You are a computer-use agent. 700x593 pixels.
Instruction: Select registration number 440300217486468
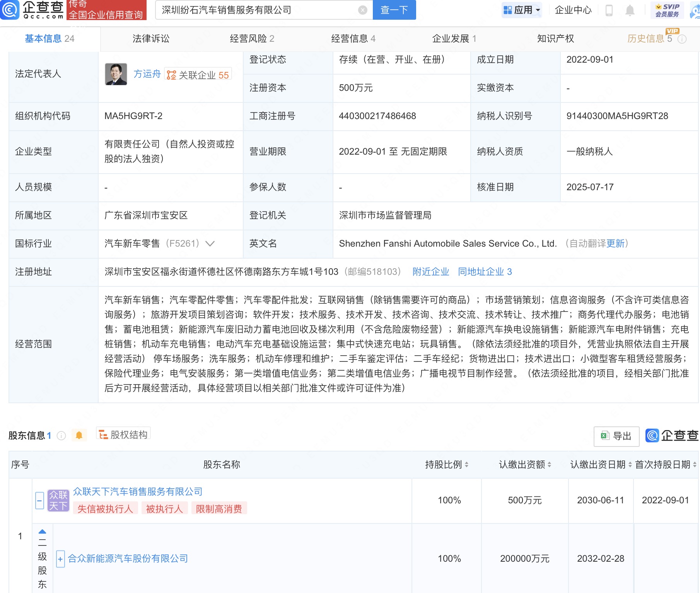[x=377, y=116]
